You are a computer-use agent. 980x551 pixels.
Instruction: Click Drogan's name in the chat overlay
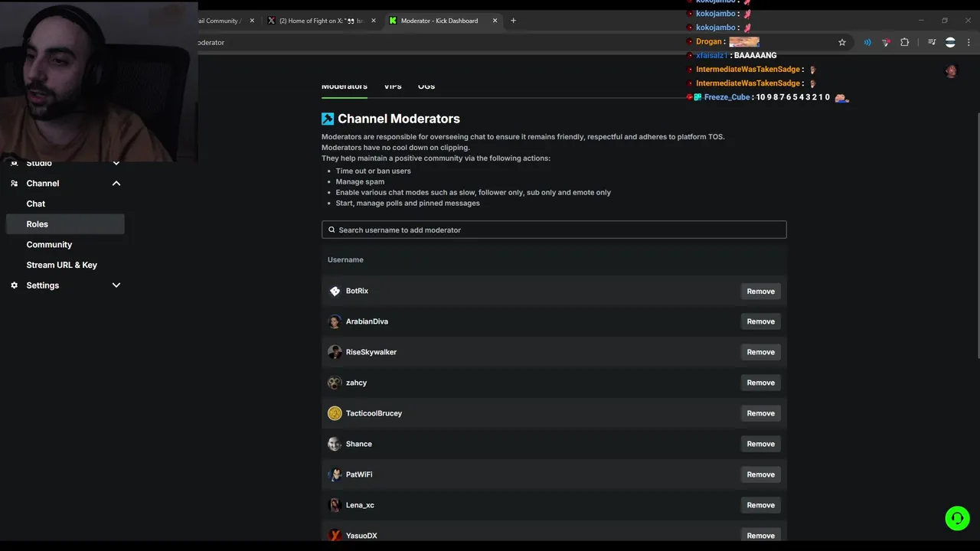709,41
